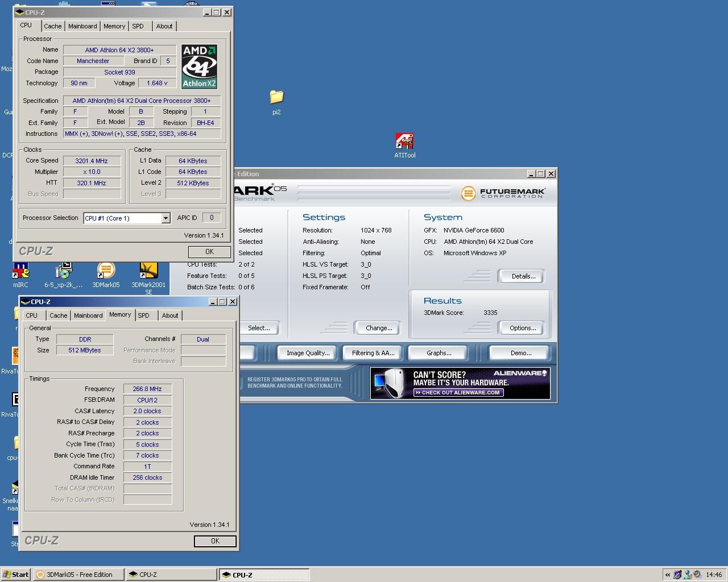Click the system clock showing 14:46

point(714,575)
